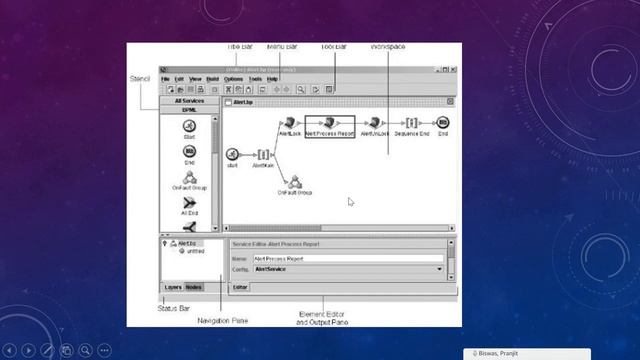Open the View menu
640x360 pixels.
tap(195, 79)
